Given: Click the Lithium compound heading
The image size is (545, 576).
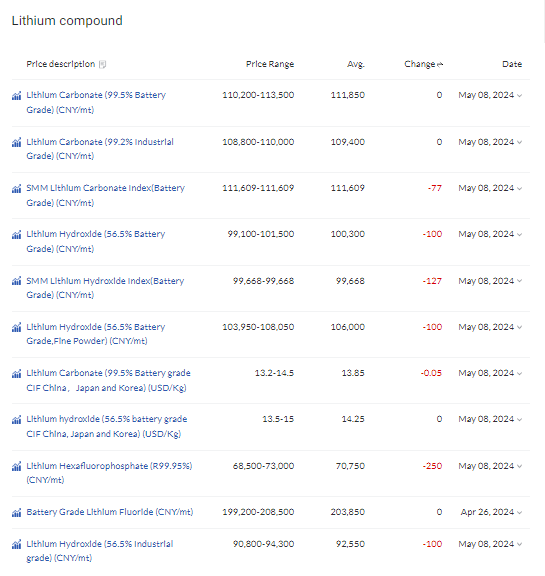Looking at the screenshot, I should pos(67,21).
